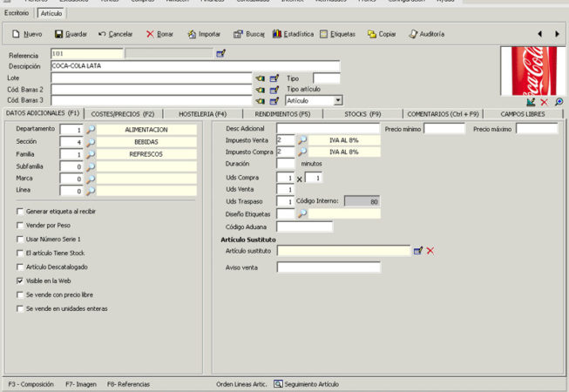The height and width of the screenshot is (392, 569).
Task: Click F7- Imagen in the bottom bar
Action: click(81, 384)
